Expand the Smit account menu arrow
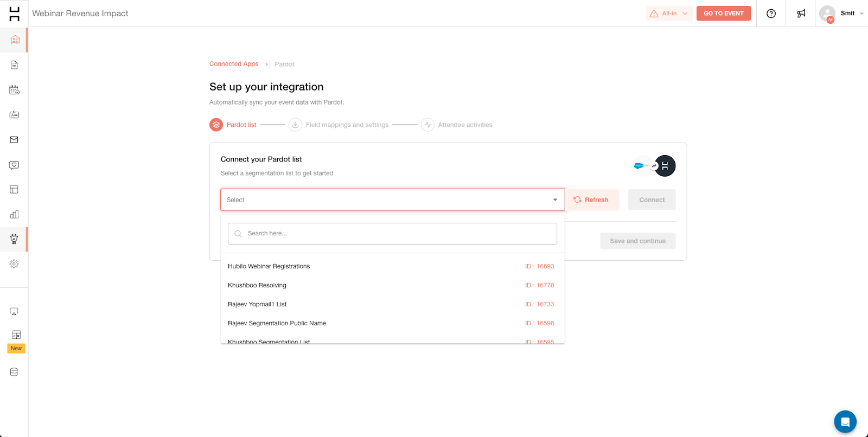This screenshot has width=868, height=437. pyautogui.click(x=861, y=14)
